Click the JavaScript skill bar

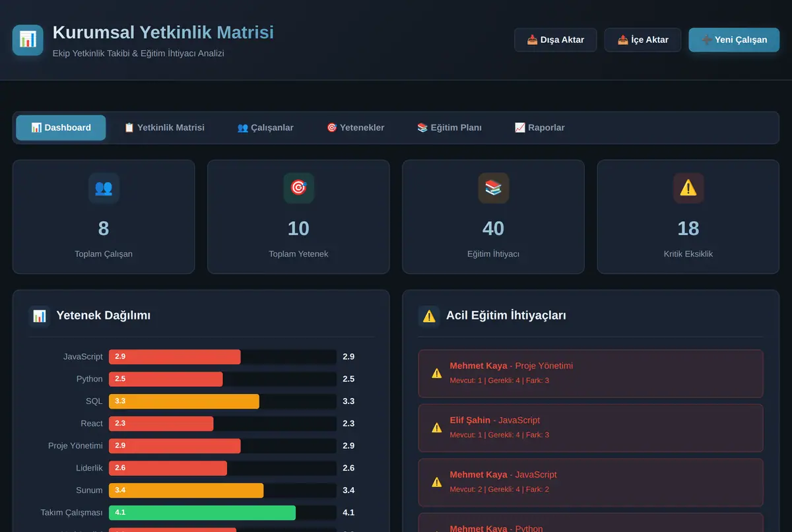(x=175, y=356)
